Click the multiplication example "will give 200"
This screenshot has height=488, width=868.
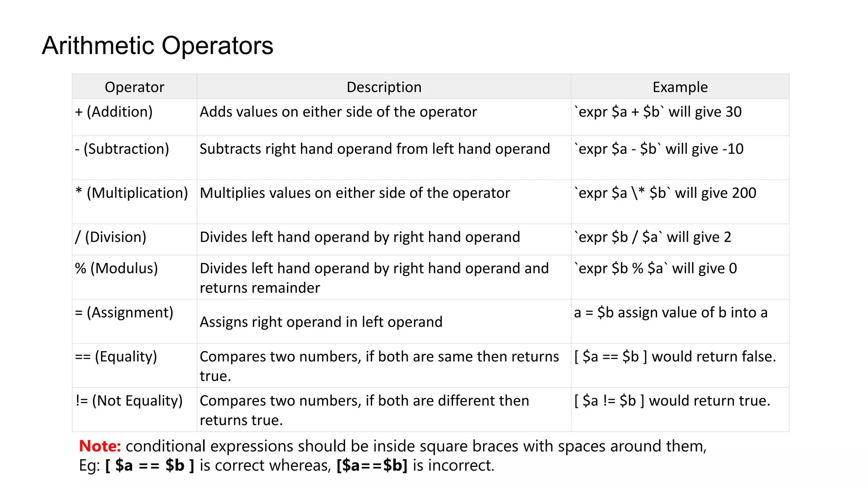coord(715,193)
